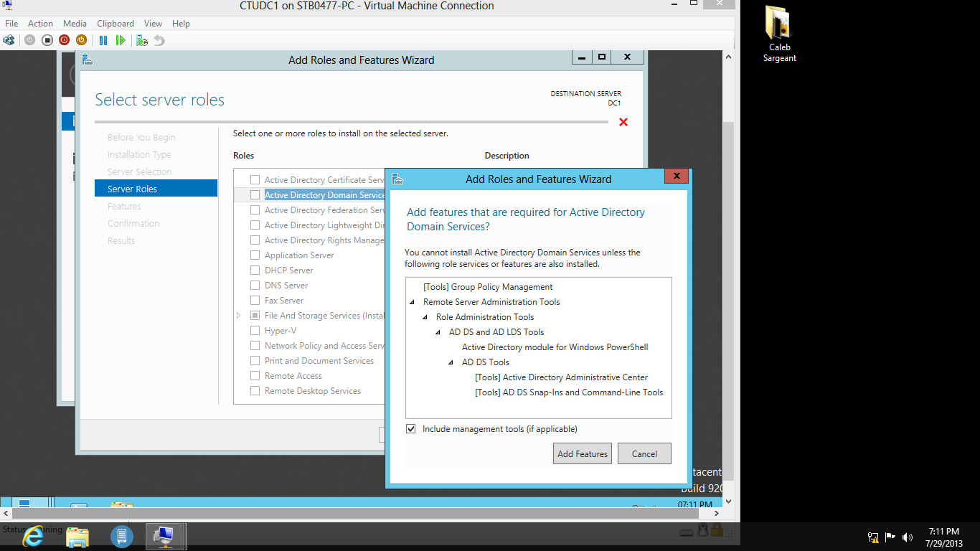Collapse the AD DS Tools node

pos(451,362)
